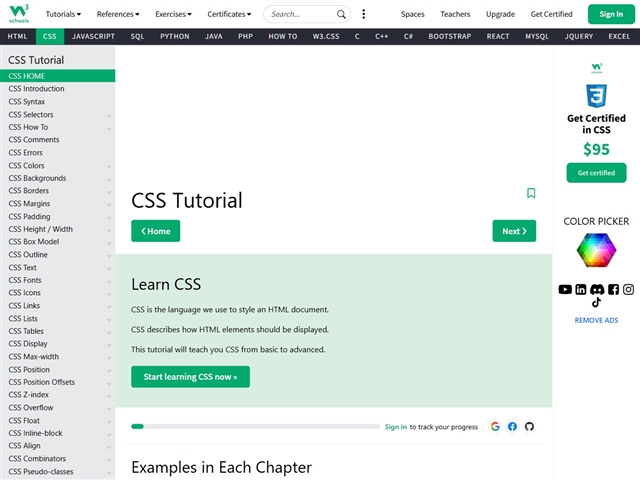Image resolution: width=640 pixels, height=480 pixels.
Task: Click the small W3Schools logo above the certificate
Action: pos(596,68)
